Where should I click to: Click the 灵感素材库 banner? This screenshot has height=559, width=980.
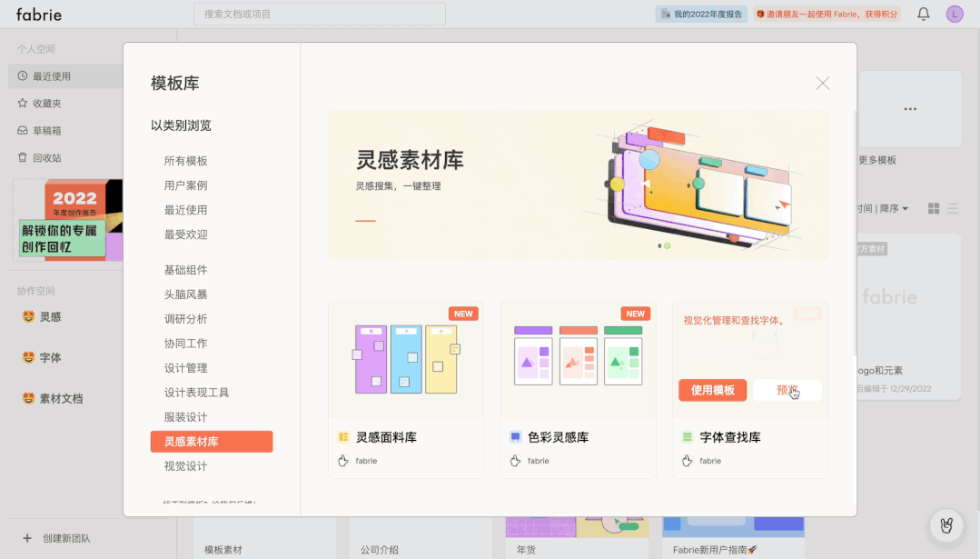coord(579,185)
